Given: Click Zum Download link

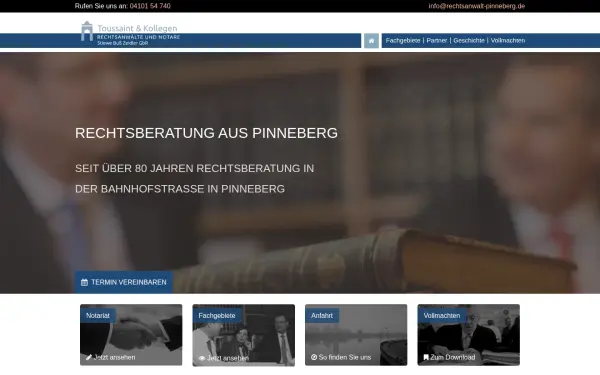Looking at the screenshot, I should tap(453, 357).
